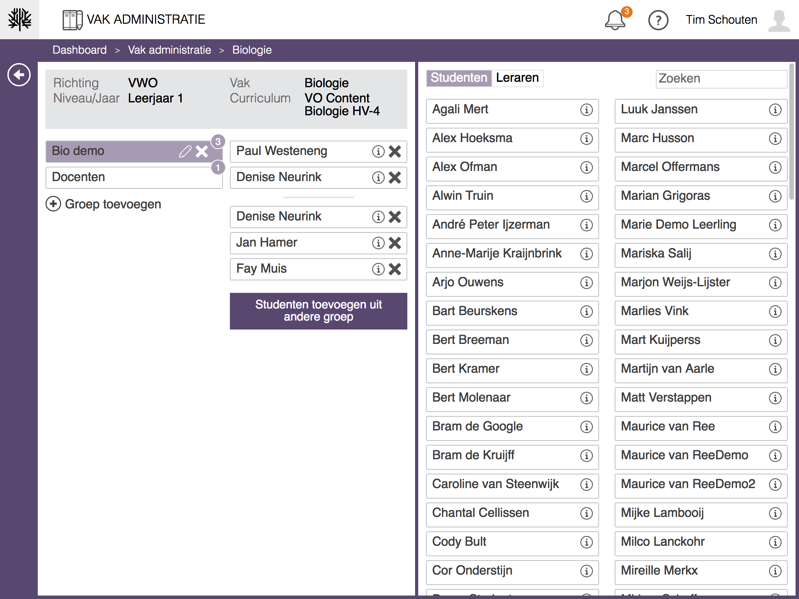The height and width of the screenshot is (599, 799).
Task: Open the help question mark icon
Action: pyautogui.click(x=658, y=20)
